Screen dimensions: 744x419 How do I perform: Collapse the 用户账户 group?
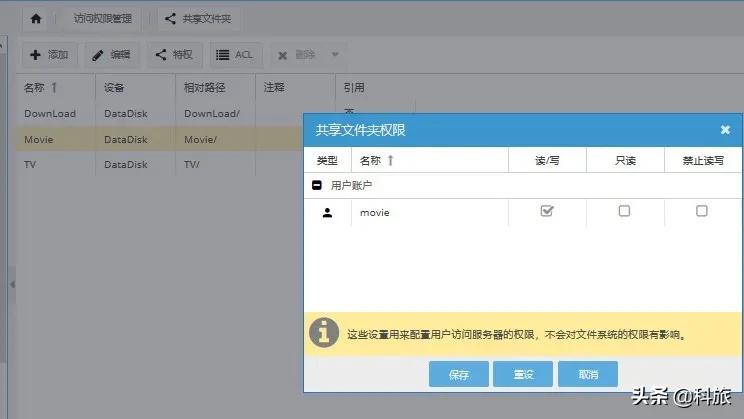coord(317,185)
